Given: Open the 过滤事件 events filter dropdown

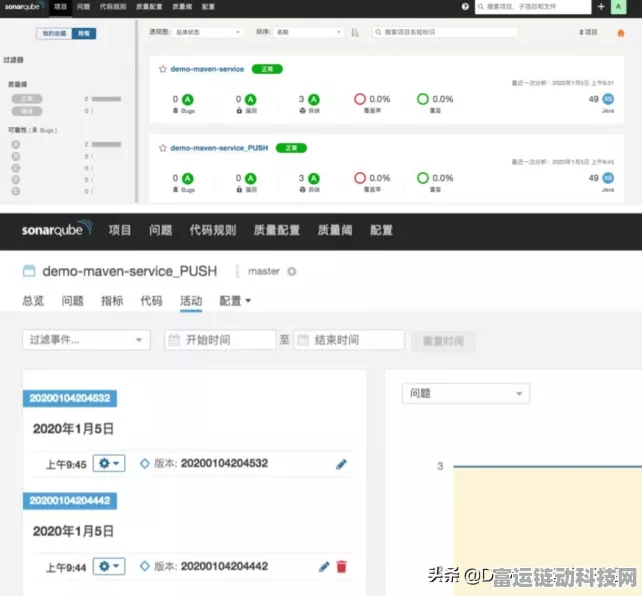Looking at the screenshot, I should pyautogui.click(x=86, y=340).
